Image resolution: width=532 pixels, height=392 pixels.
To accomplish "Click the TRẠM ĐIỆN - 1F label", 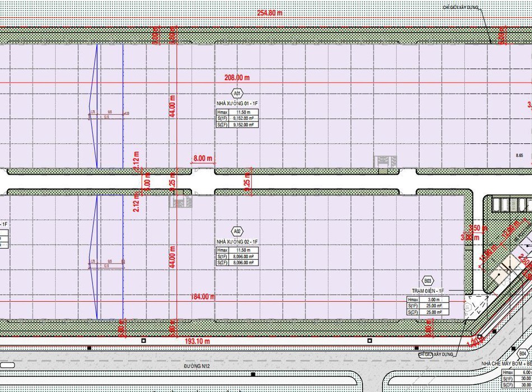I will [x=428, y=291].
